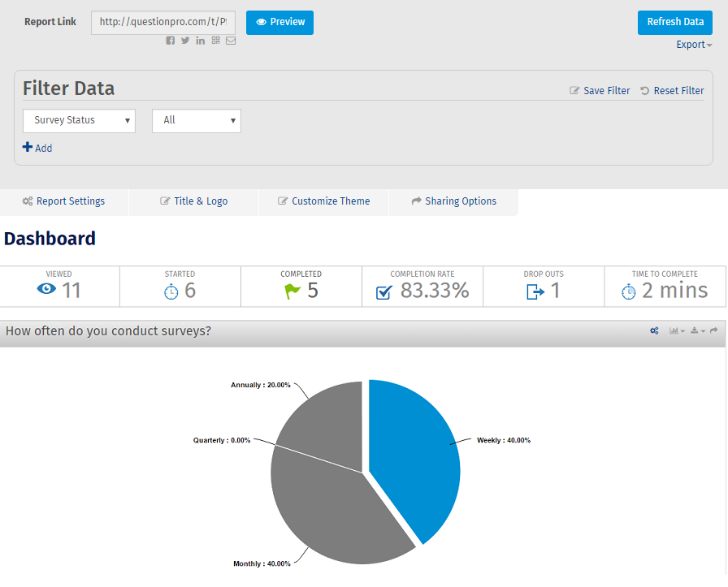The width and height of the screenshot is (728, 587).
Task: Click the Save Filter link
Action: click(x=600, y=91)
